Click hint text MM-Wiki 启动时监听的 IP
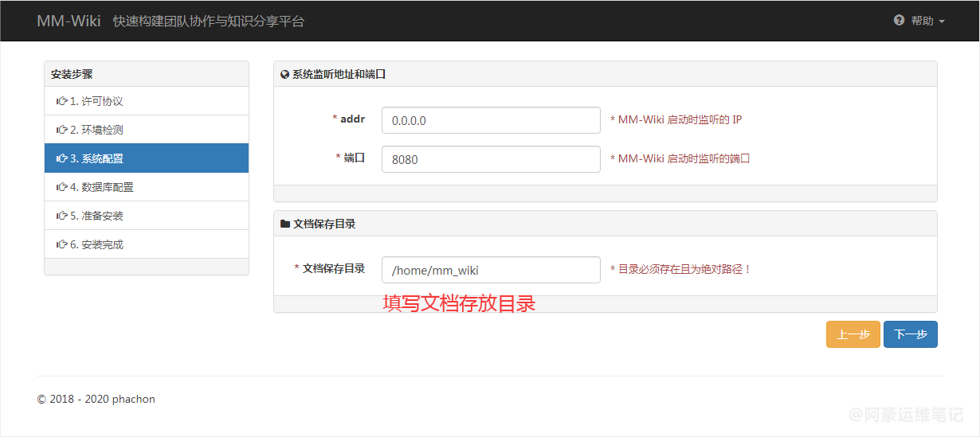 (x=676, y=120)
